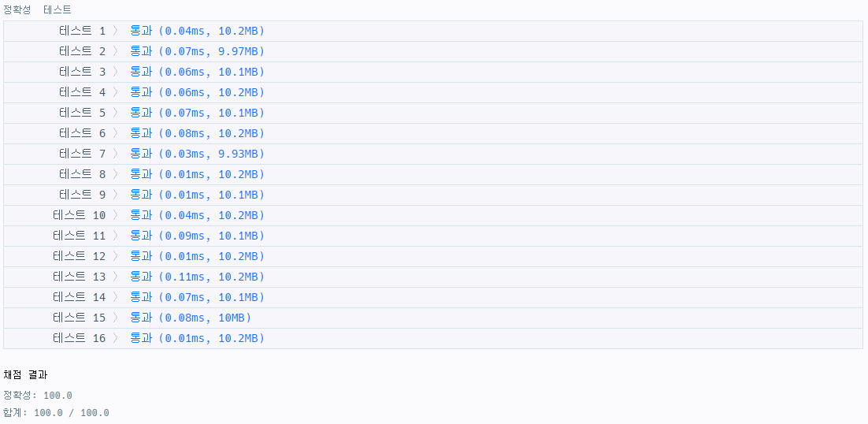This screenshot has height=424, width=868.
Task: Select the 테스트 4 result row
Action: (433, 92)
